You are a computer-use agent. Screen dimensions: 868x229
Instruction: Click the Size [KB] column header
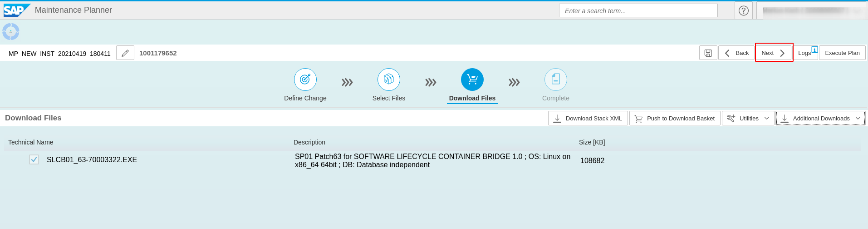[592, 142]
